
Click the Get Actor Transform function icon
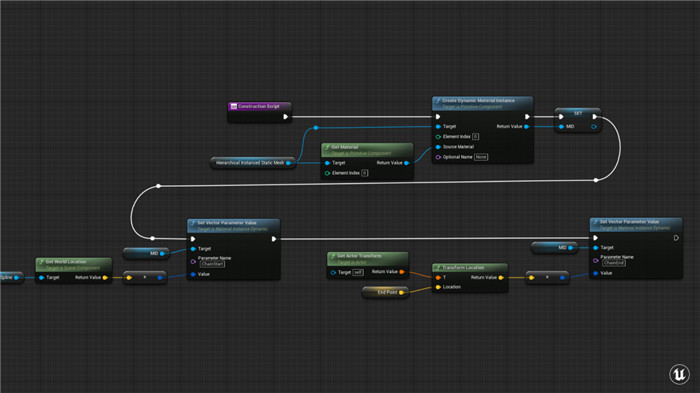333,256
